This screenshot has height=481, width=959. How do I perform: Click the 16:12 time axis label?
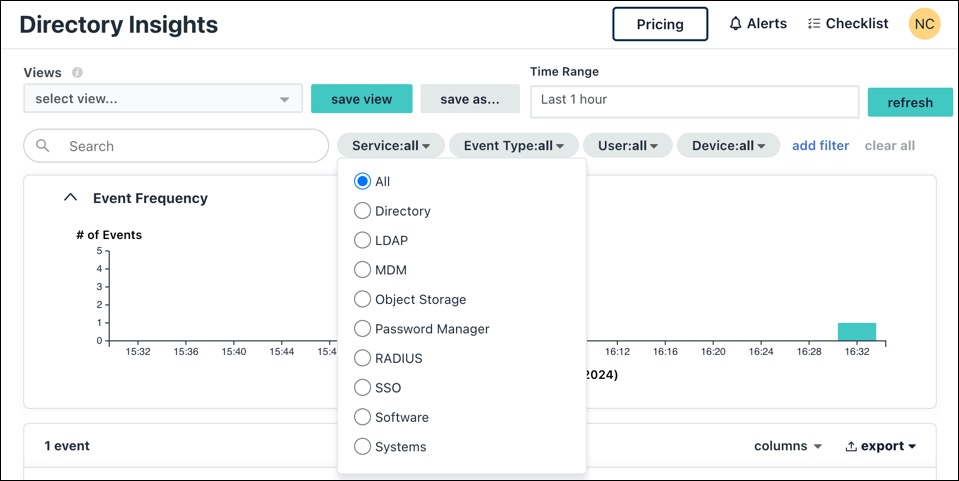pos(617,352)
